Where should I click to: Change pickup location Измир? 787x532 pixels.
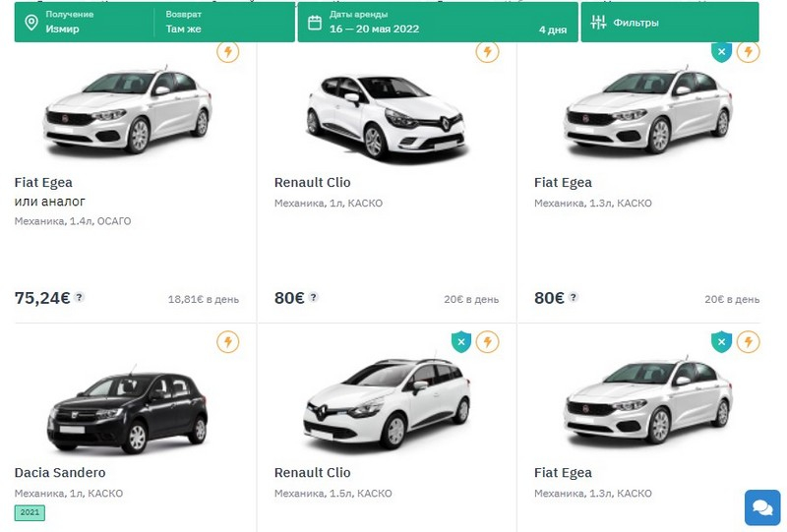click(84, 23)
